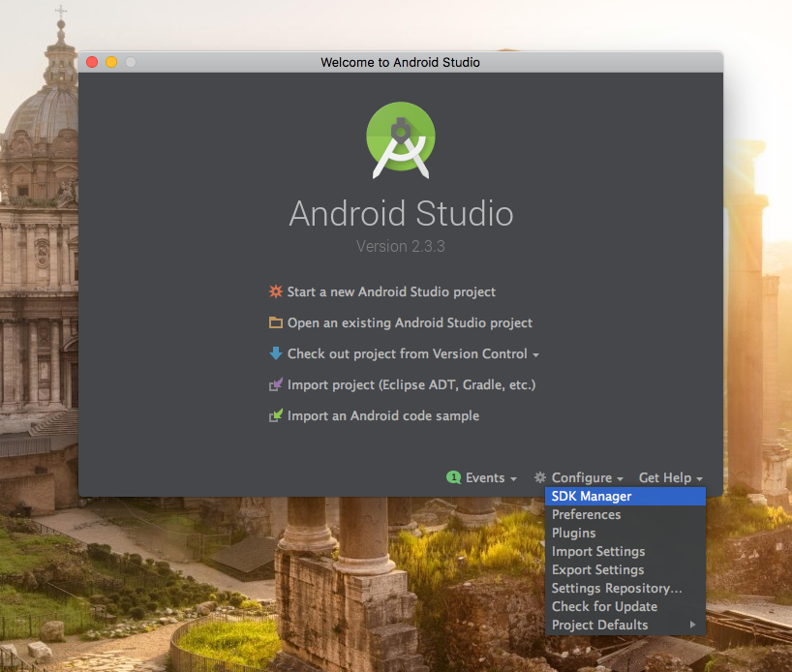Import project (Eclipse ADT, Gradle, etc.)
The height and width of the screenshot is (672, 792).
pyautogui.click(x=402, y=384)
